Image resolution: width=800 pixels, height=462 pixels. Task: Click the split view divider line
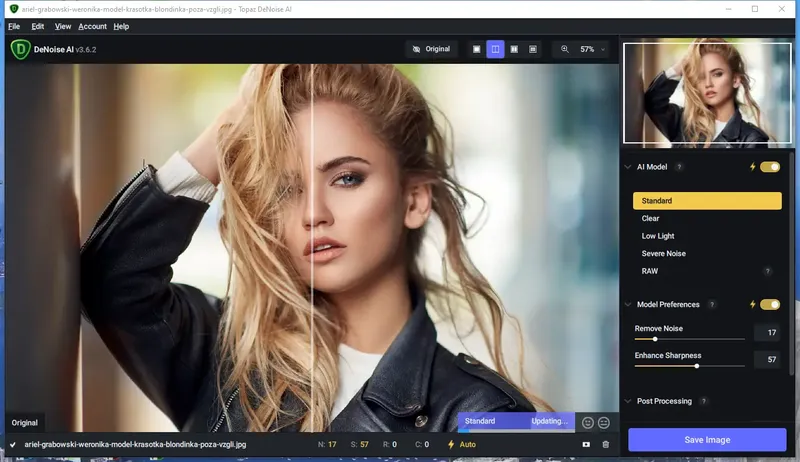click(312, 248)
